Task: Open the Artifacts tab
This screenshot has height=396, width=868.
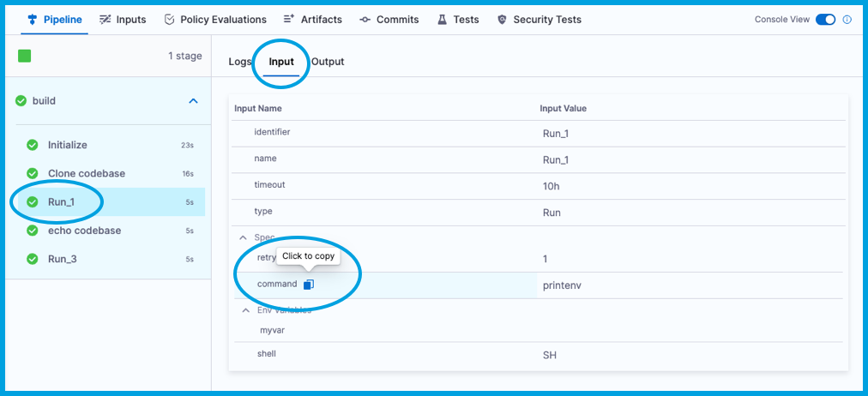Action: click(x=313, y=20)
